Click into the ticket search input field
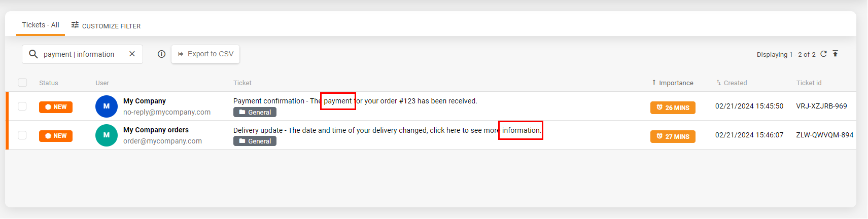 (x=81, y=54)
